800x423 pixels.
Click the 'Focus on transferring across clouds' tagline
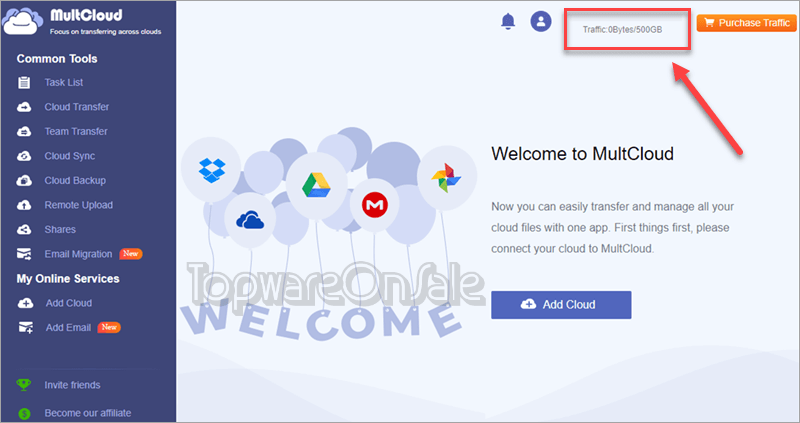tap(106, 32)
